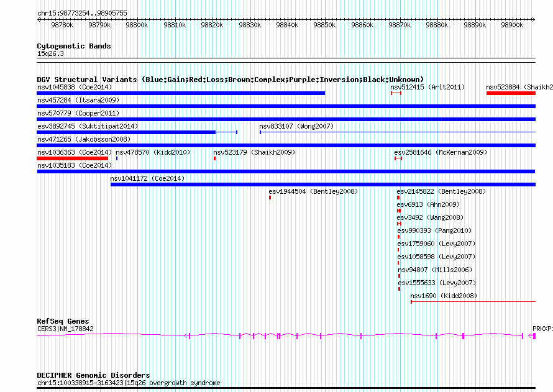This screenshot has width=553, height=392.
Task: Click the CERS3|NM_178842 gene label
Action: [65, 329]
